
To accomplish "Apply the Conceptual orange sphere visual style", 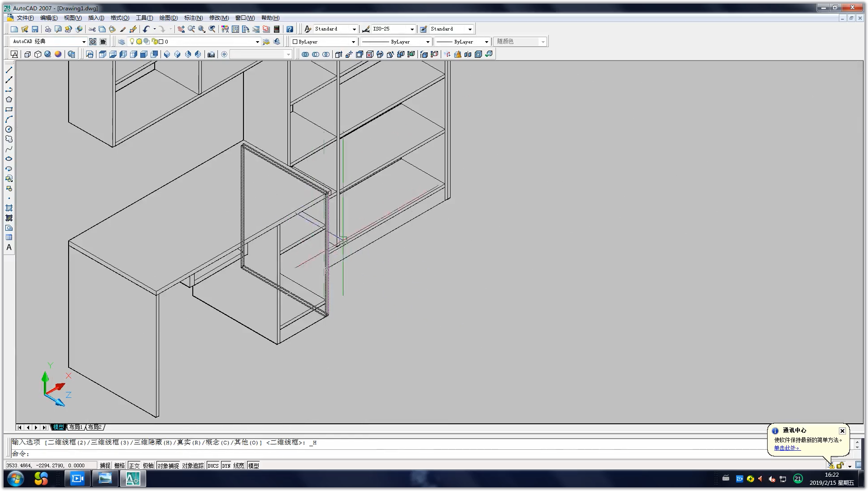I will point(58,54).
